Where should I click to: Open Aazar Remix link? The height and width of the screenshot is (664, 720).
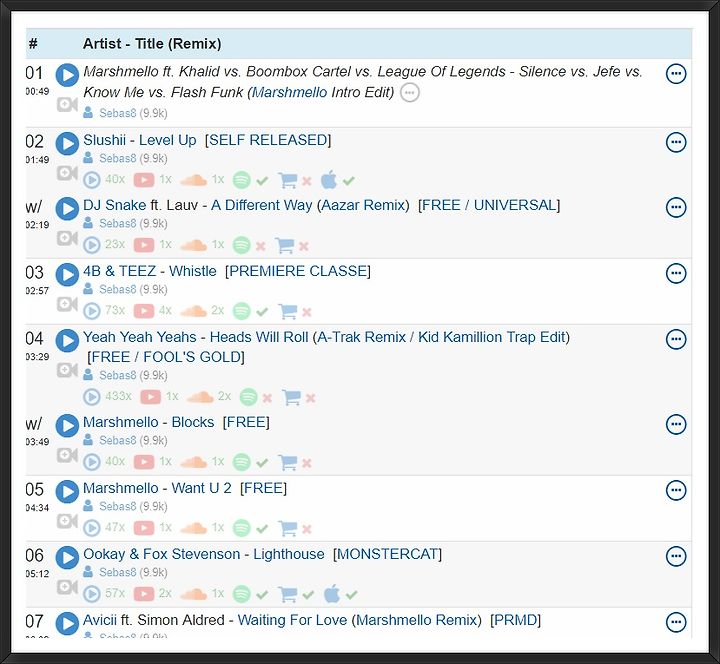click(x=363, y=205)
